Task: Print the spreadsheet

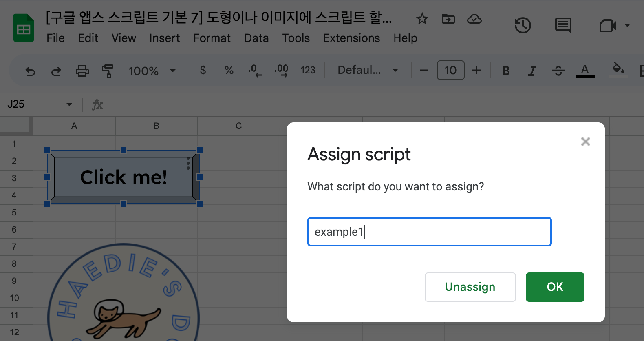Action: (x=82, y=71)
